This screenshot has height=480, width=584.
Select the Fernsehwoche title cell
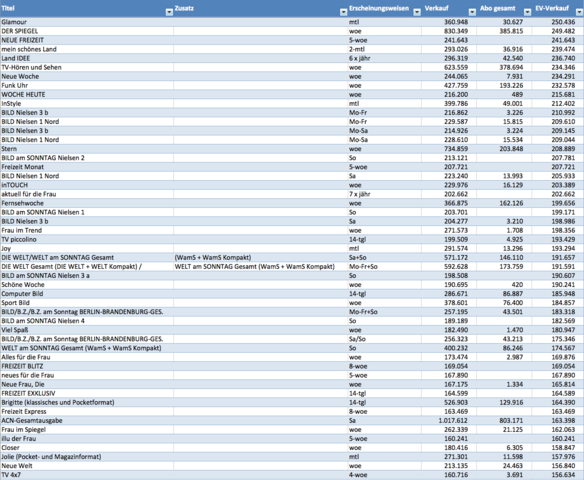point(87,203)
